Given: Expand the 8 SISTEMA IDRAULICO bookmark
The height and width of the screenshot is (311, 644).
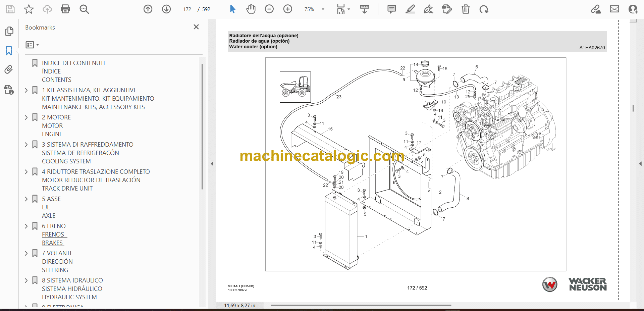Looking at the screenshot, I should click(x=26, y=280).
